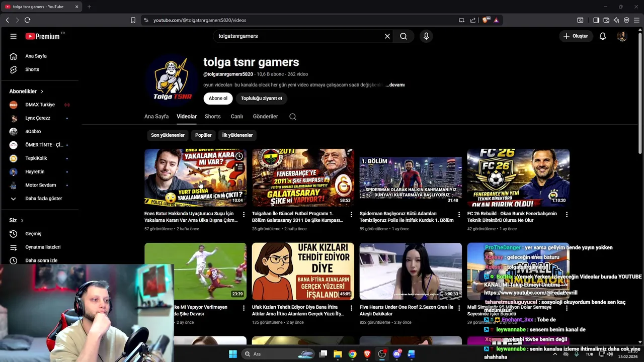Open the Leo AI sparkle icon
Viewport: 644px width, 362px height.
tap(616, 20)
